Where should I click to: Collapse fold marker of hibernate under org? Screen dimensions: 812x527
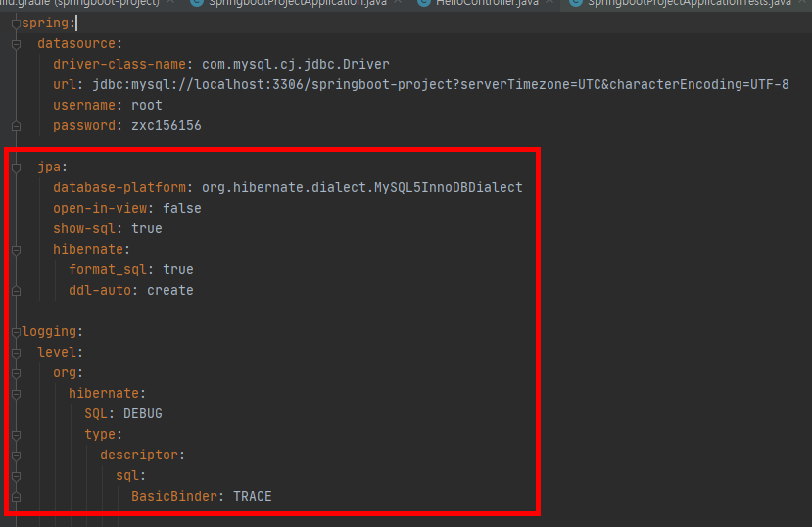coord(16,394)
